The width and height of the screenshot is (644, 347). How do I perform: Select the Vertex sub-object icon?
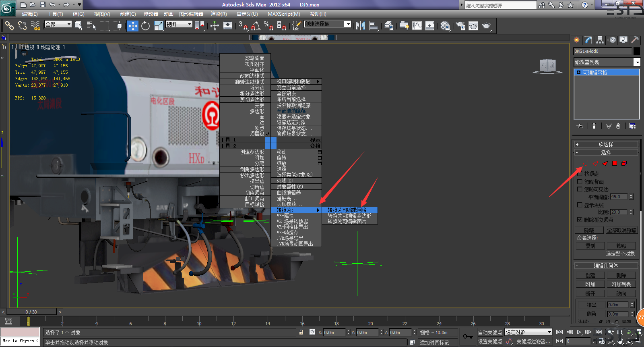[x=585, y=163]
